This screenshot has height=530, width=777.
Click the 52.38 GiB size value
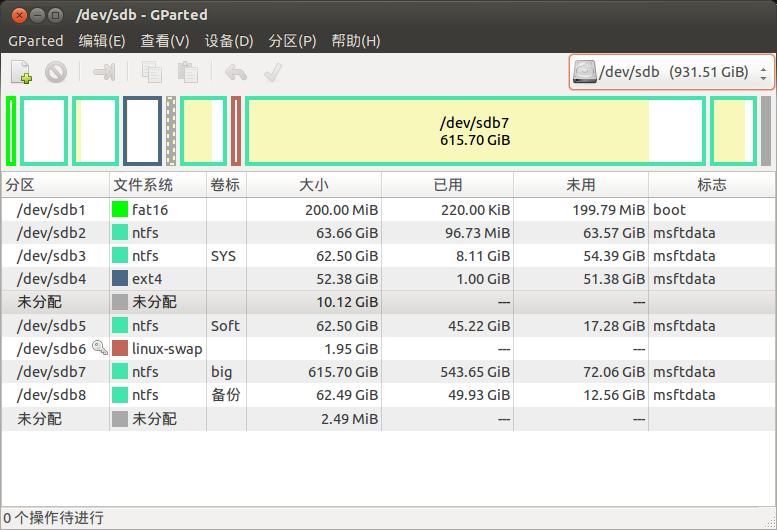coord(347,279)
